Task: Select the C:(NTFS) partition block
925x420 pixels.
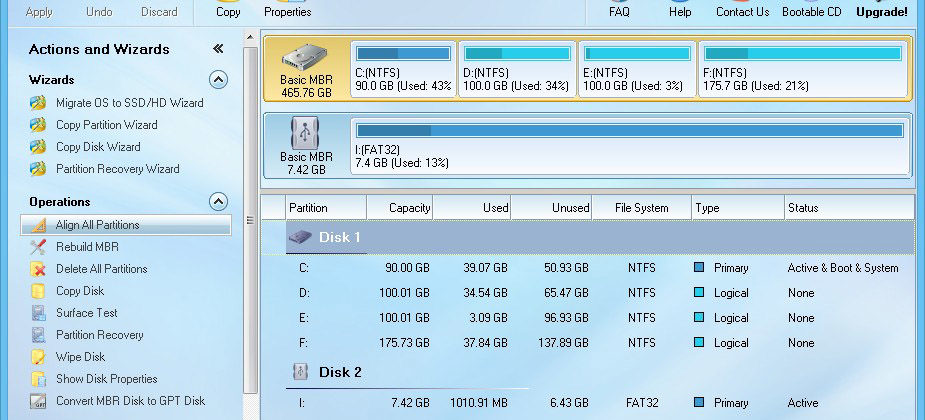Action: (x=403, y=69)
